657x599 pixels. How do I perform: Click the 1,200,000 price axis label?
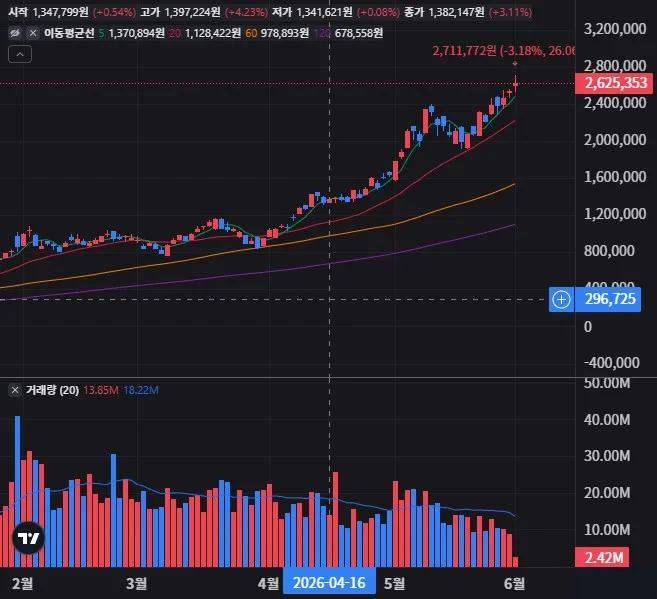point(615,214)
